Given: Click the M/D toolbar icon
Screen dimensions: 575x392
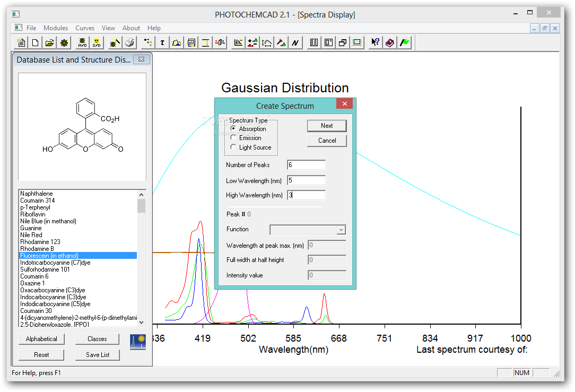Looking at the screenshot, I should pos(82,42).
